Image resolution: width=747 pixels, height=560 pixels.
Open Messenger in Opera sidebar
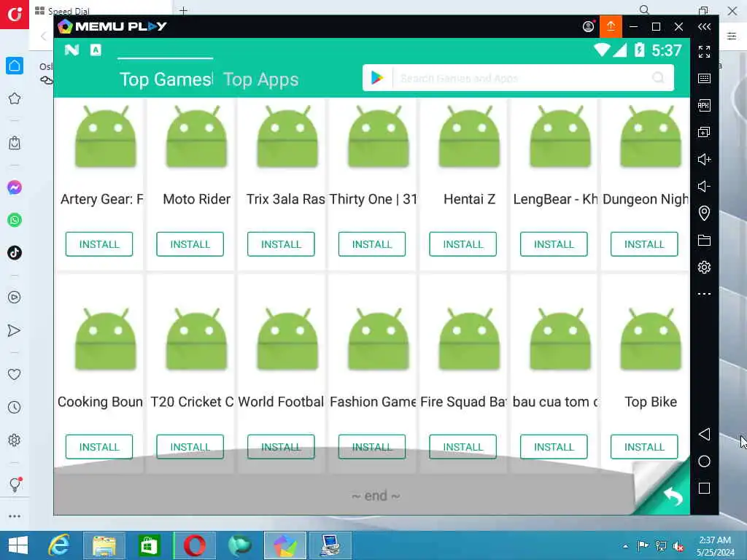[x=15, y=187]
